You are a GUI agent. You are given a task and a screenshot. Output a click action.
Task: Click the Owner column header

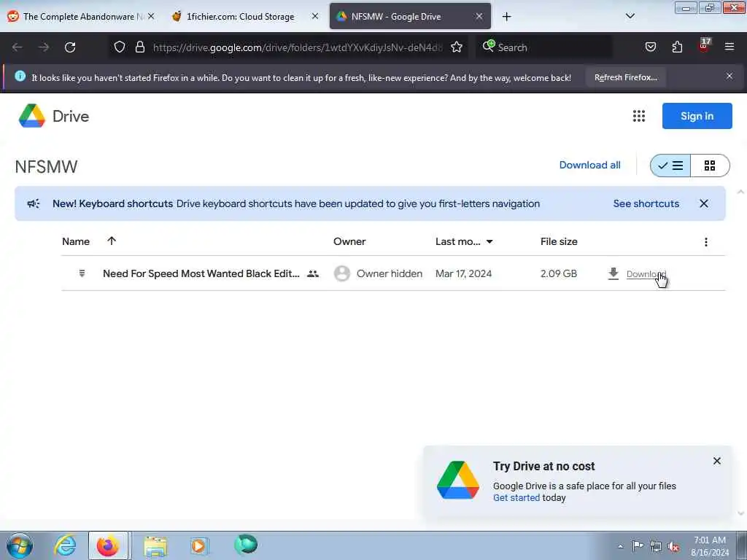349,241
